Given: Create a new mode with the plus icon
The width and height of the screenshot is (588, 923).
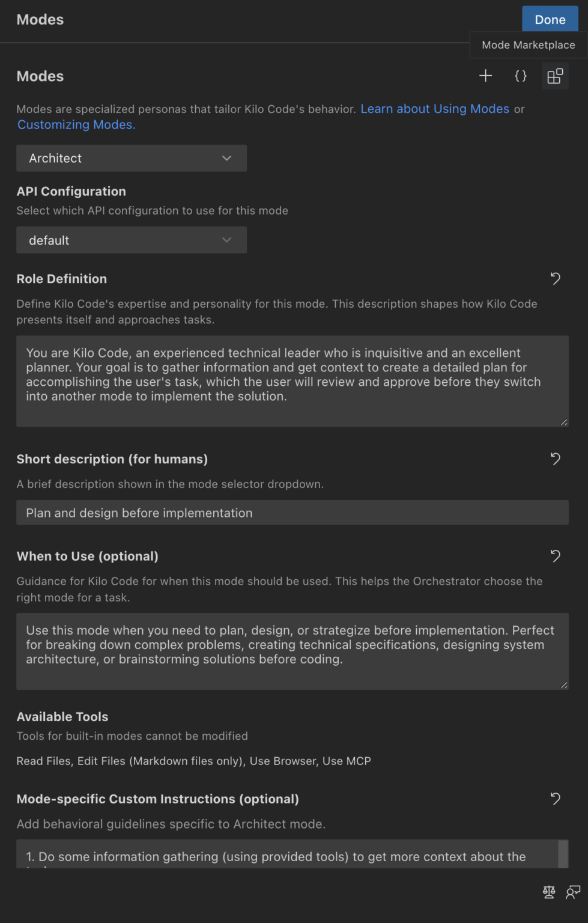Looking at the screenshot, I should click(x=485, y=76).
